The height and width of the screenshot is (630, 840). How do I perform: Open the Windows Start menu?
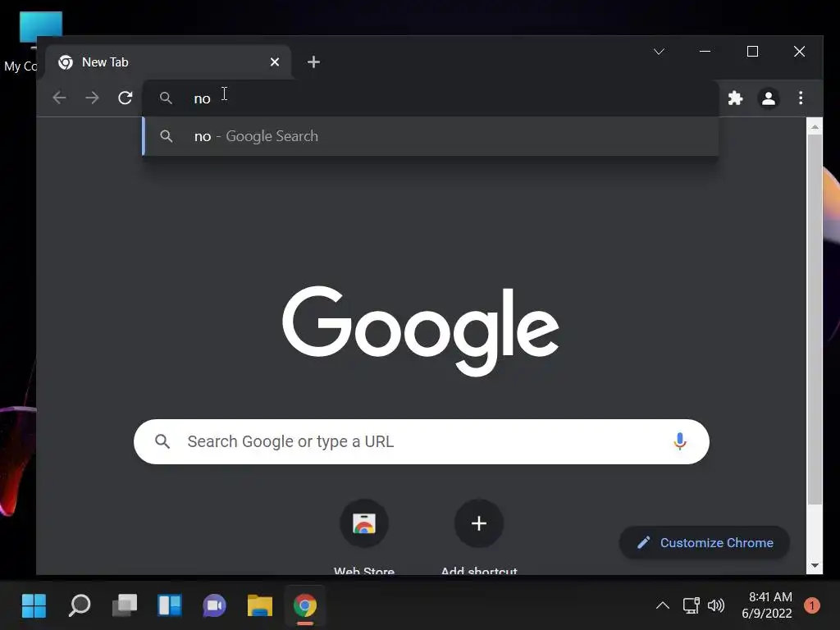click(x=34, y=606)
